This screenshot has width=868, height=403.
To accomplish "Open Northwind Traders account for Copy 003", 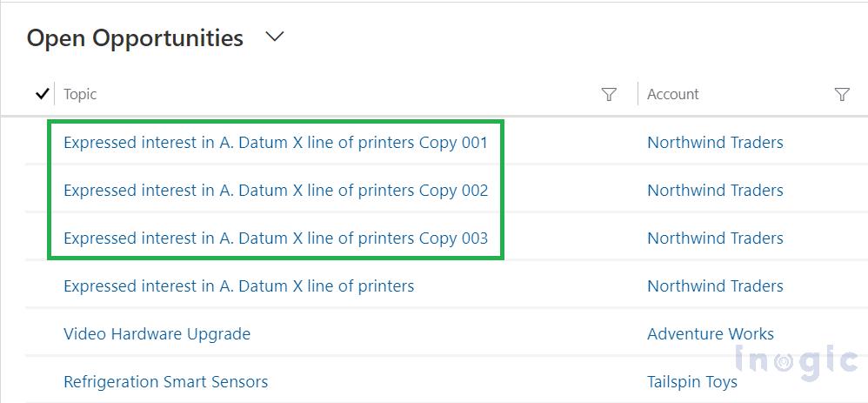I will coord(715,238).
